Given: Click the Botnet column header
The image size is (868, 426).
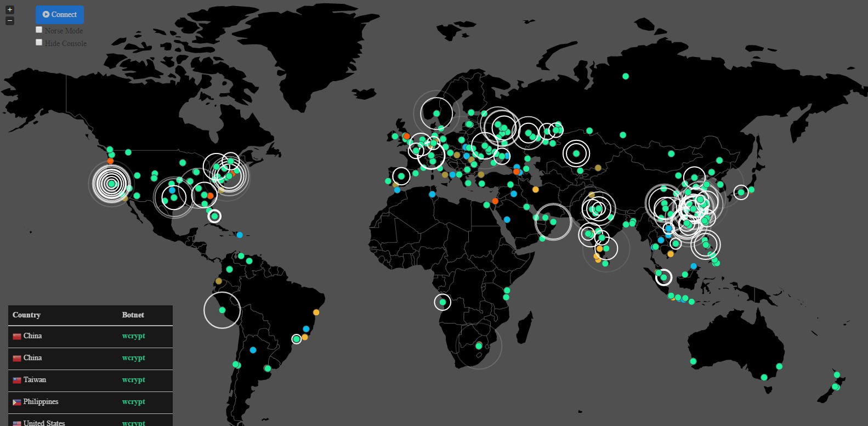Looking at the screenshot, I should point(133,315).
